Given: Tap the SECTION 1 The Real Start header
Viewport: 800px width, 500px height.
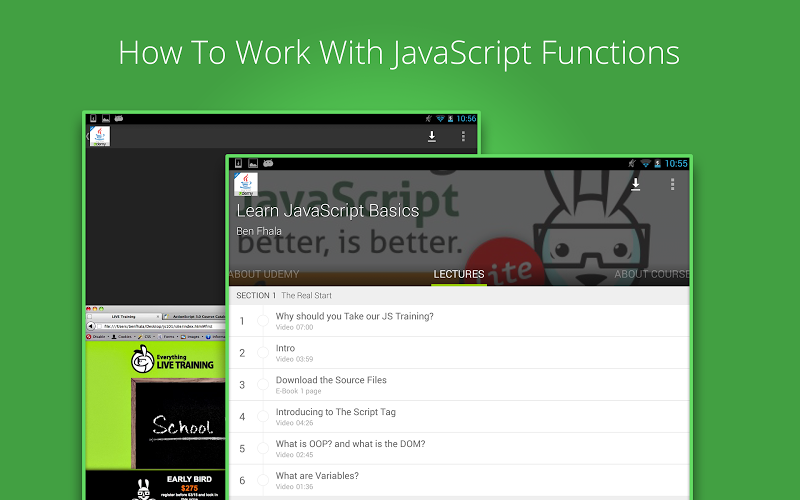Looking at the screenshot, I should pyautogui.click(x=459, y=295).
